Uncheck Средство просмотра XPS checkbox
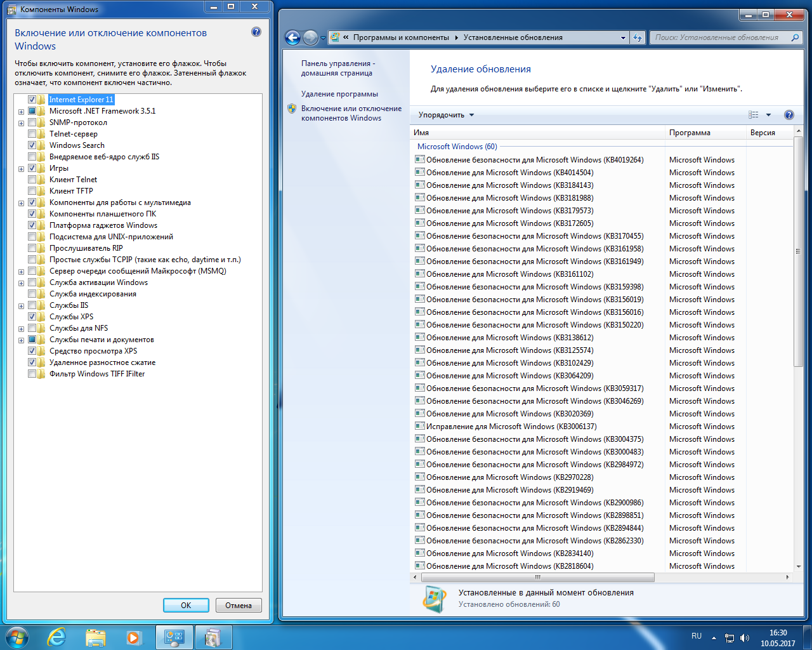812x650 pixels. tap(32, 351)
